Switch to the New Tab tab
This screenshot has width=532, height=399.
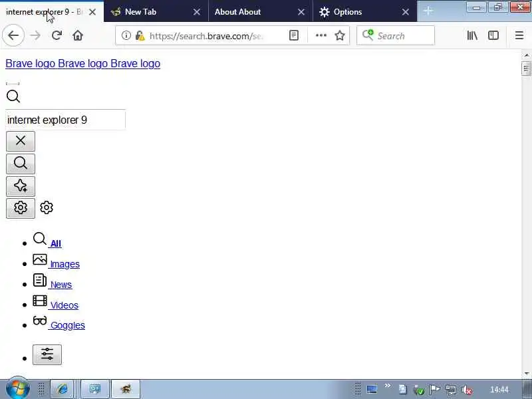149,12
